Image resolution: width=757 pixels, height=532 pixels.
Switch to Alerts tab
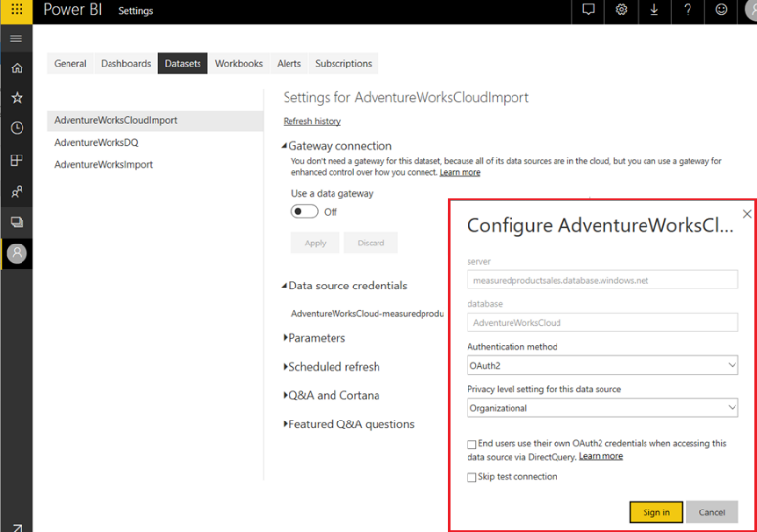coord(289,64)
